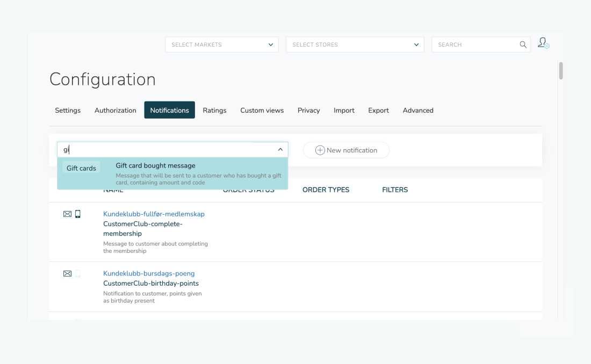Click into the notification type filter field

[x=172, y=150]
